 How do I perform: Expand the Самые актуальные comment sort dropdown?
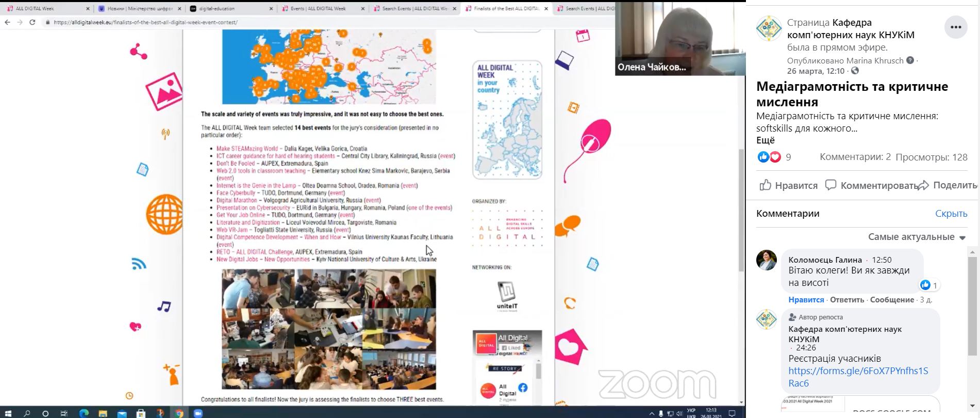pyautogui.click(x=917, y=237)
